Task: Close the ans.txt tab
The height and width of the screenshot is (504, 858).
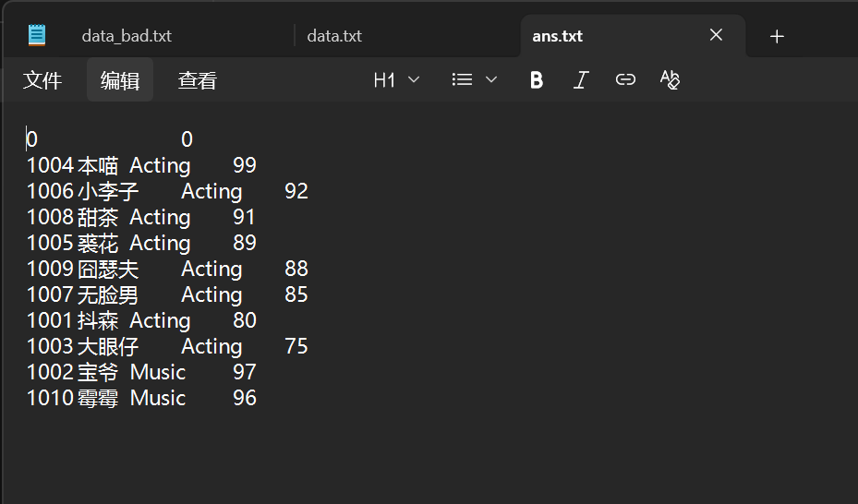Action: click(x=716, y=36)
